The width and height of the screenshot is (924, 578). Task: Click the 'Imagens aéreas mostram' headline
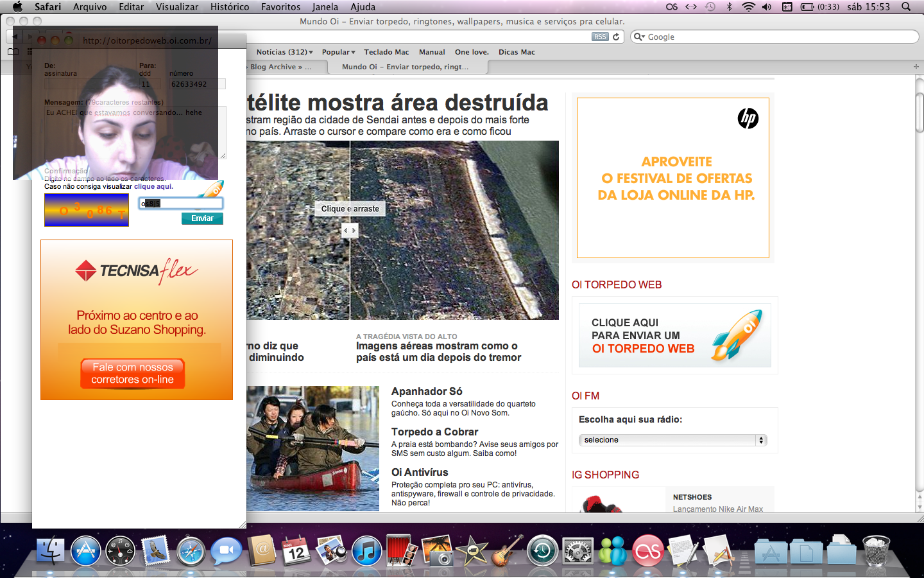tap(438, 351)
